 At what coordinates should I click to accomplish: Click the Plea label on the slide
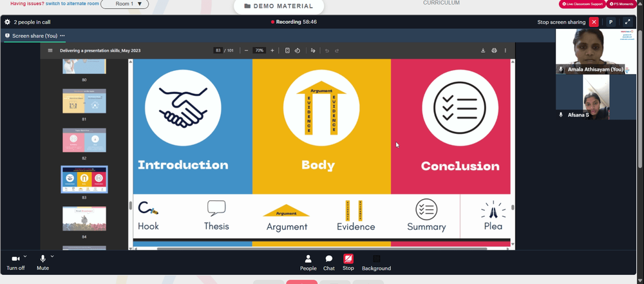pos(493,226)
